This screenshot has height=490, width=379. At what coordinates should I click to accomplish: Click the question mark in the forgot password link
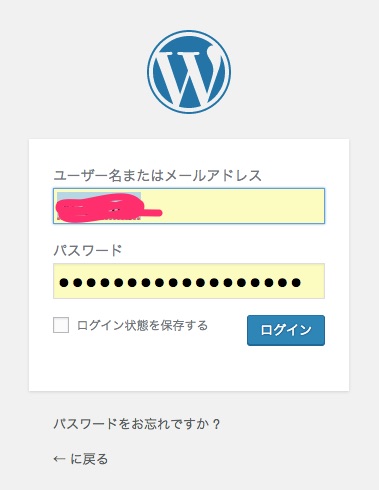(x=216, y=424)
